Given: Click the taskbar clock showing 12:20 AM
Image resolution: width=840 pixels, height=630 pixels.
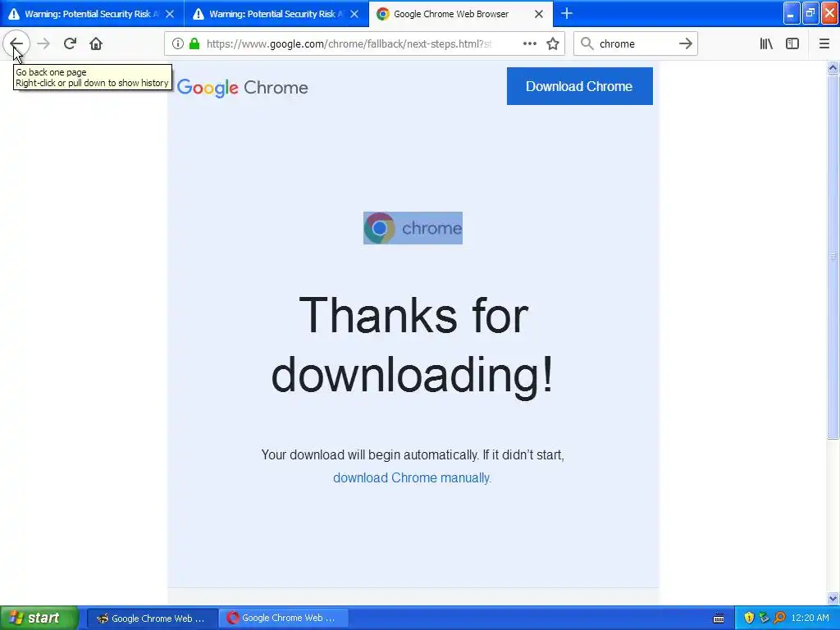Looking at the screenshot, I should point(810,619).
